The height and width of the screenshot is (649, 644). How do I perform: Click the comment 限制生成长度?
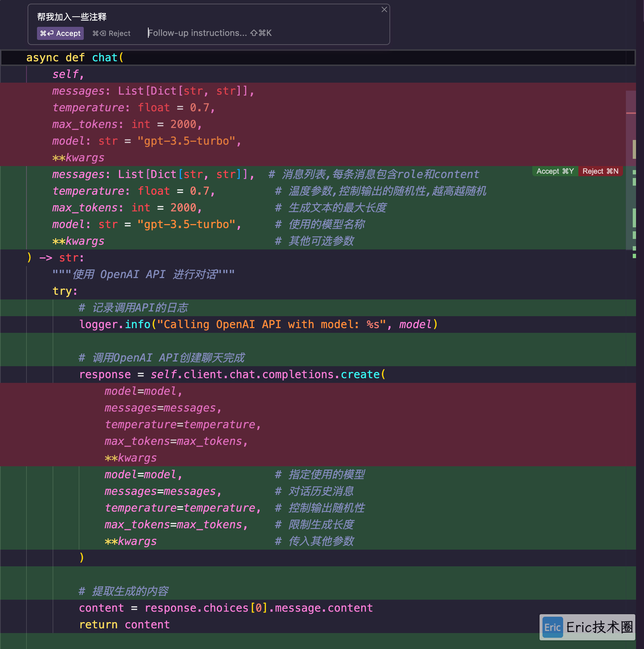(x=314, y=524)
